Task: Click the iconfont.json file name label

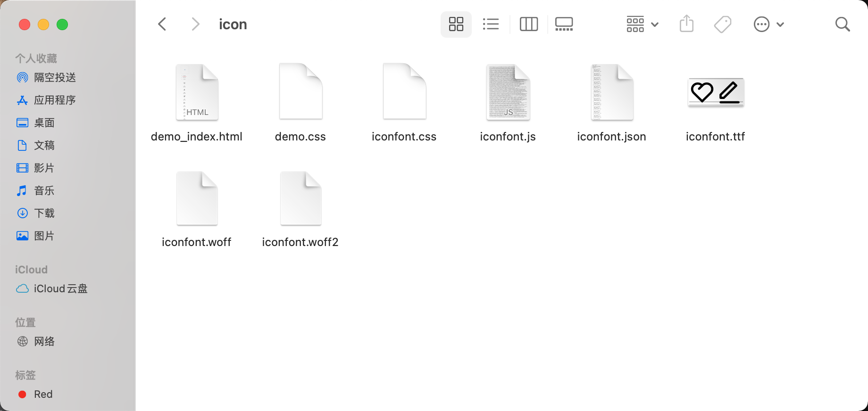Action: click(612, 137)
